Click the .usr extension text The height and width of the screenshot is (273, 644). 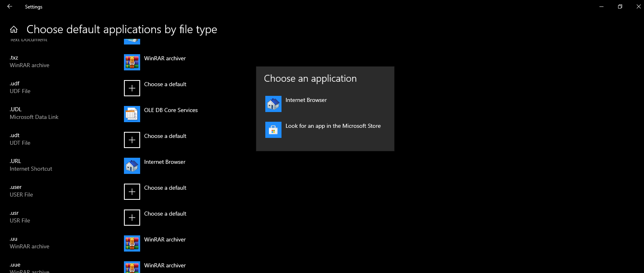coord(14,213)
